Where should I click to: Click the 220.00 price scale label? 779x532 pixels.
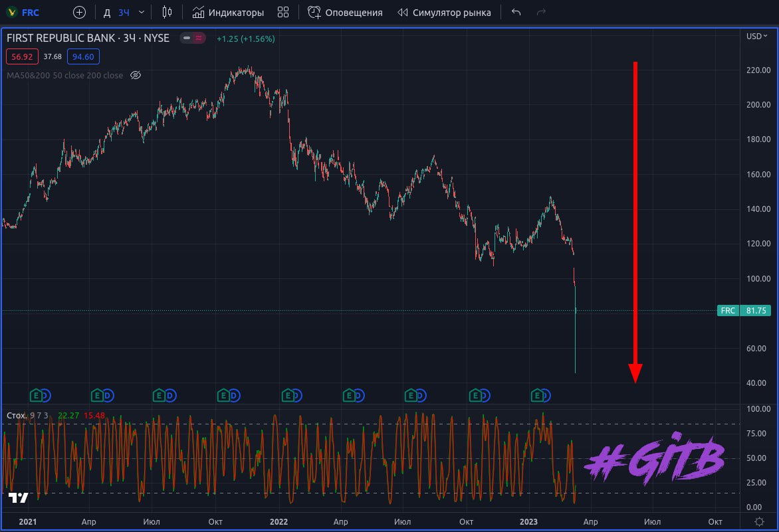pyautogui.click(x=758, y=70)
